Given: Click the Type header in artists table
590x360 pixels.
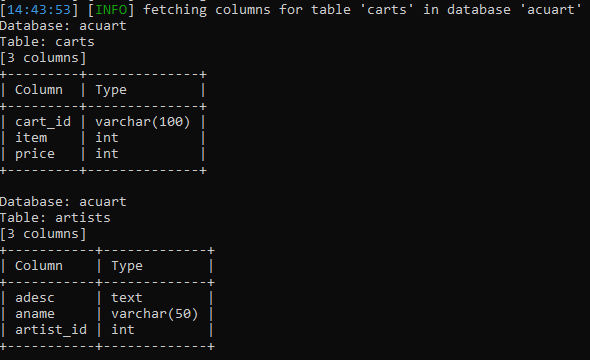Looking at the screenshot, I should pos(127,266).
